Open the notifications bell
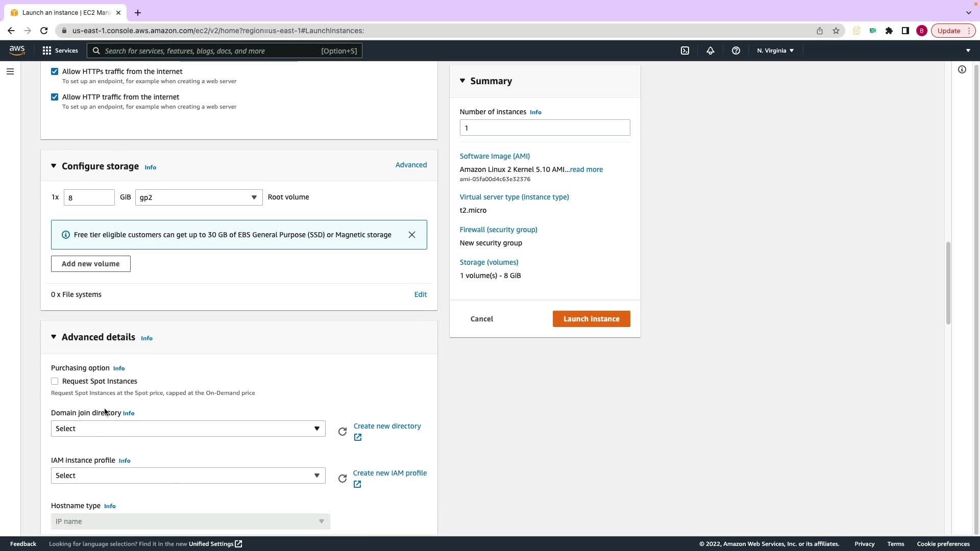 [x=710, y=51]
